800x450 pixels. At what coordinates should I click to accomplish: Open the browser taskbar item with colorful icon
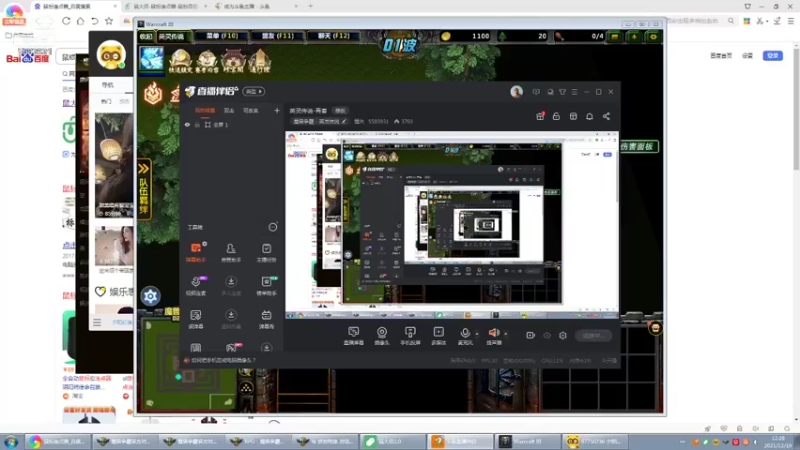57,441
